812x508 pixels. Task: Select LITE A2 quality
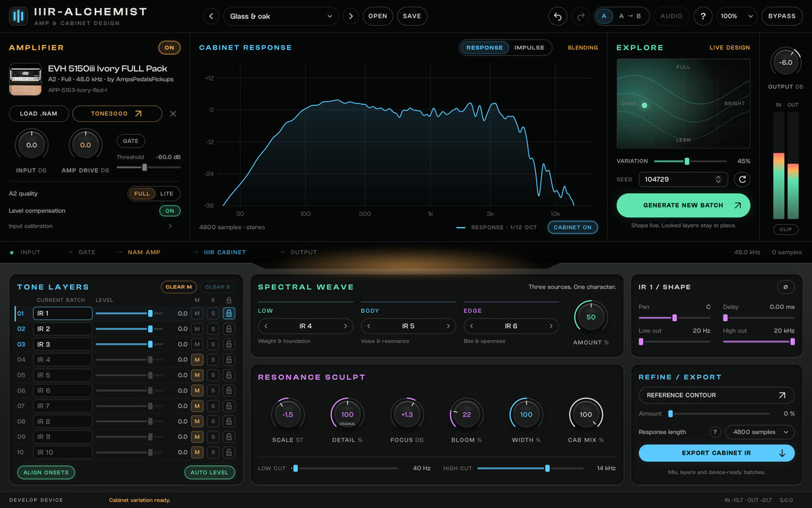click(x=166, y=194)
